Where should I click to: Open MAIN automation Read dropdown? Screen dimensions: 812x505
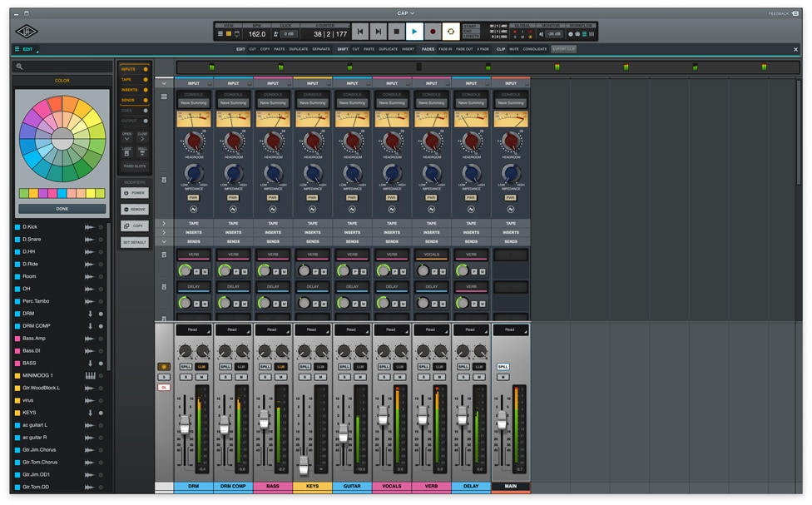[511, 330]
